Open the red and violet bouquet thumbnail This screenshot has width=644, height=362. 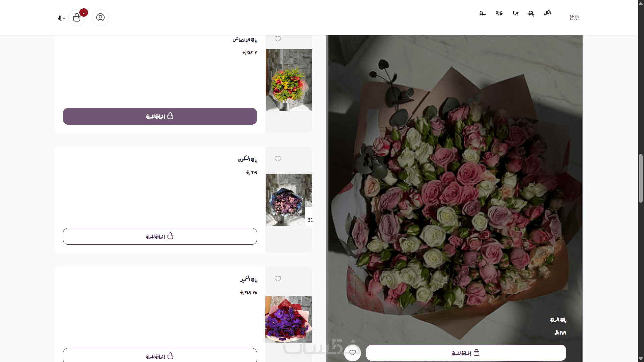click(288, 319)
